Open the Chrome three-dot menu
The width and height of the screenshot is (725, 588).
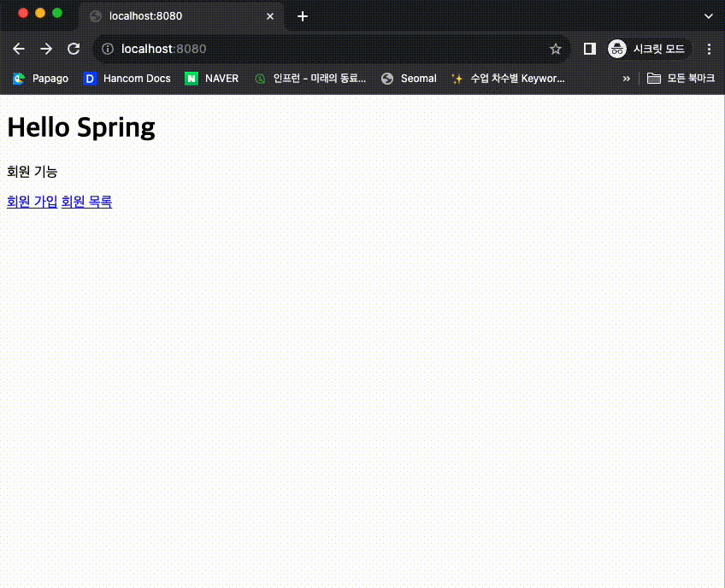(709, 49)
